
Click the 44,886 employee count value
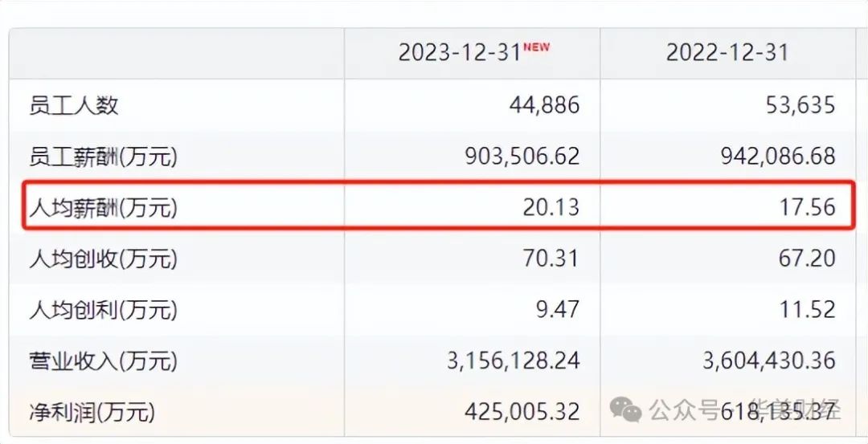pos(544,105)
